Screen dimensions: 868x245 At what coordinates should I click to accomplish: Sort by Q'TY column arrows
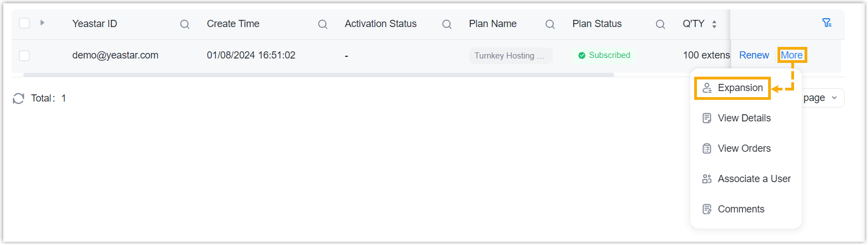tap(714, 24)
